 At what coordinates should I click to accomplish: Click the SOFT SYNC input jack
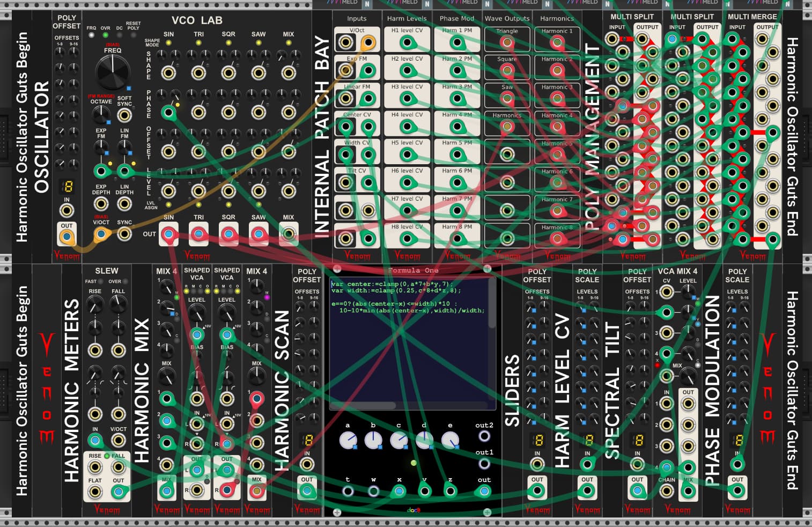(x=124, y=115)
